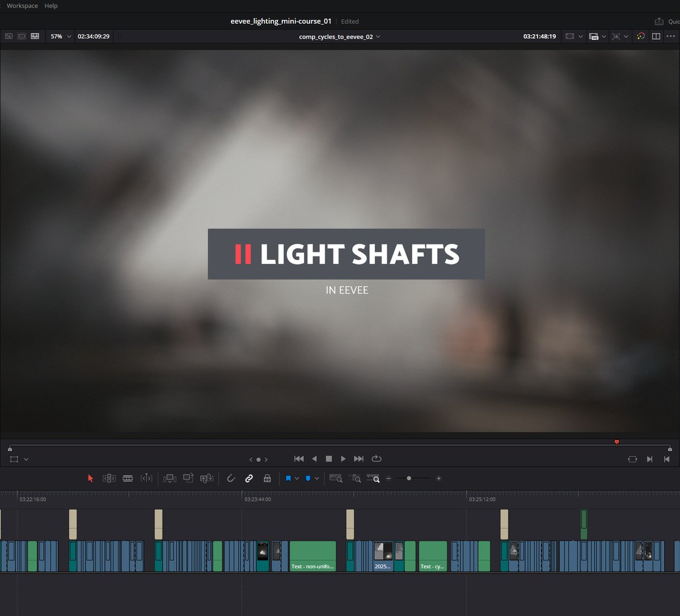Viewport: 680px width, 616px height.
Task: Click the third viewer mode icon at top-left
Action: click(x=35, y=36)
